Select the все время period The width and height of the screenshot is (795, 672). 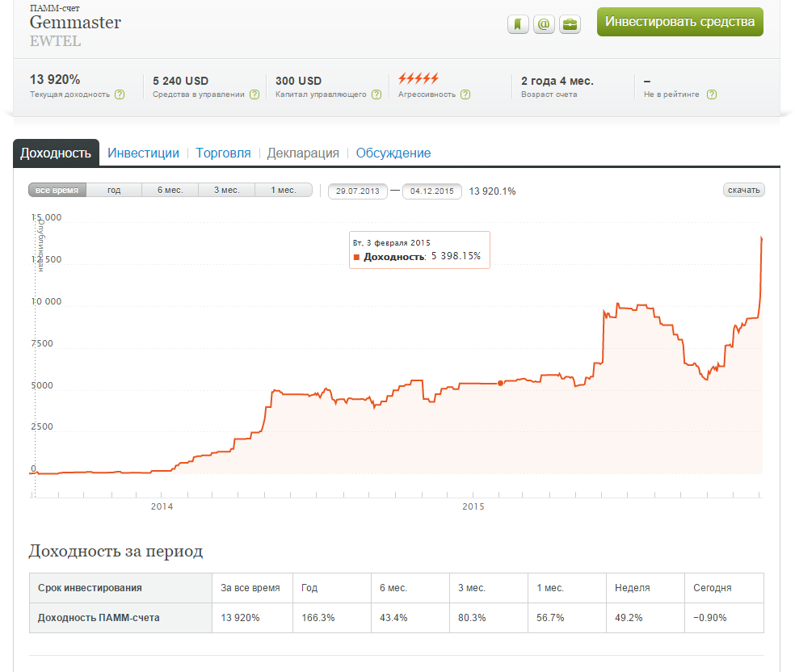pyautogui.click(x=57, y=190)
